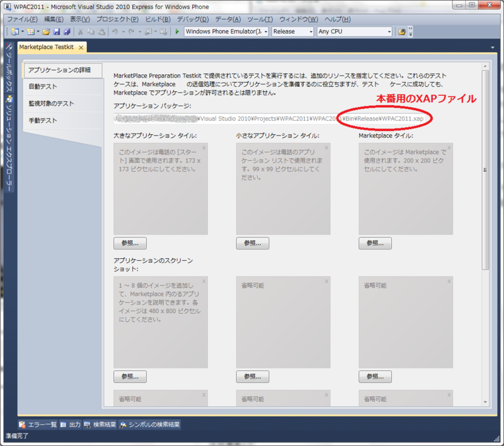The image size is (504, 446).
Task: Open the シンボルの検索結果 panel tab
Action: pos(150,425)
